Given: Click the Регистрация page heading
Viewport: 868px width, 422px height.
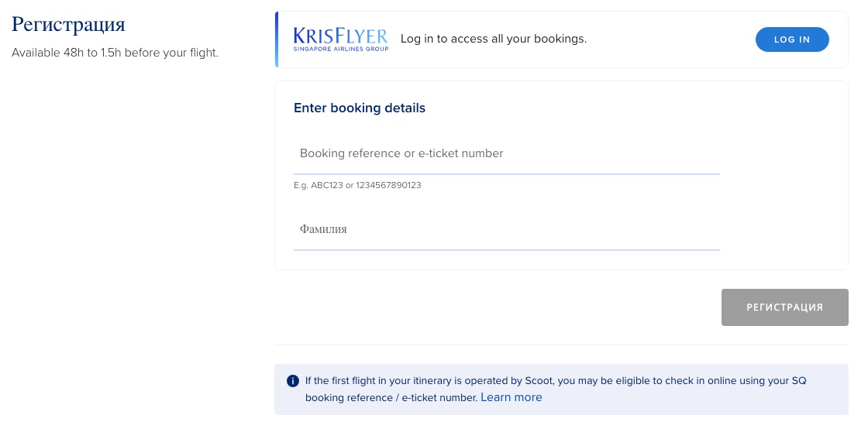Looking at the screenshot, I should (x=69, y=25).
